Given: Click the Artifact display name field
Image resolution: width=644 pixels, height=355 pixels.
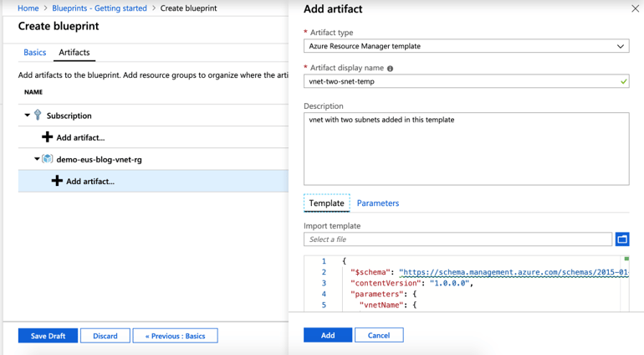Looking at the screenshot, I should tap(466, 81).
